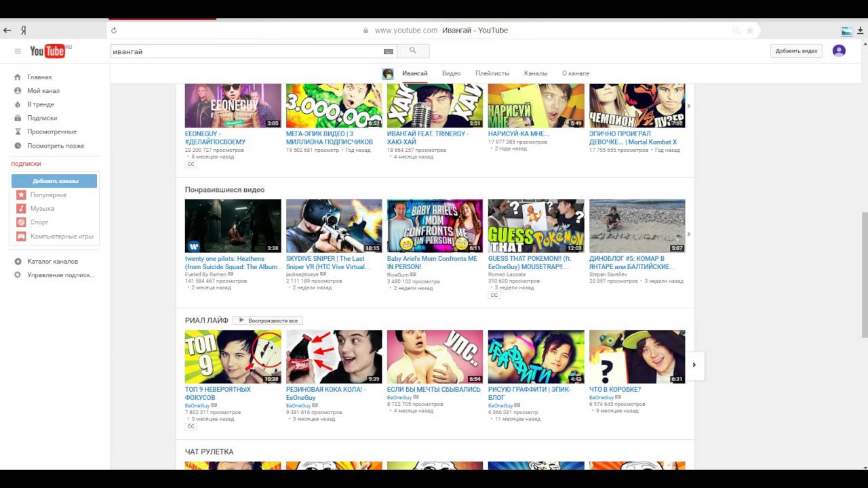
Task: Click the Посмотреть позже clock icon
Action: coord(18,146)
